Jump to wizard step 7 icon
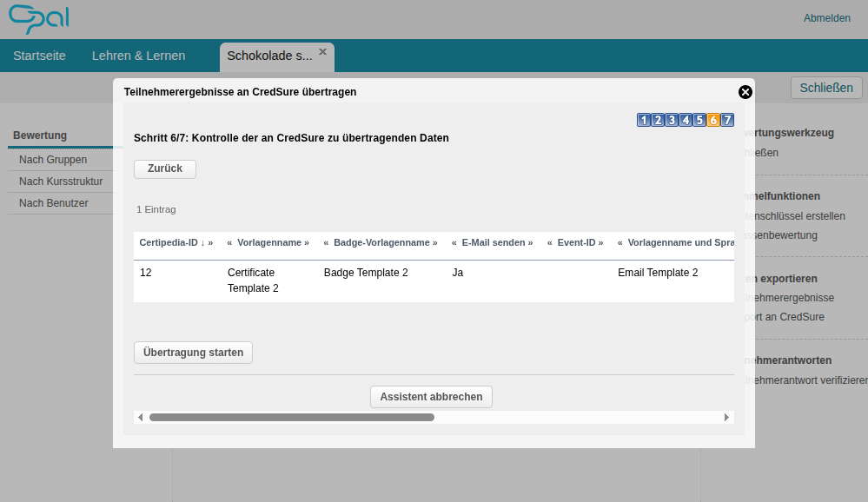 pos(727,120)
